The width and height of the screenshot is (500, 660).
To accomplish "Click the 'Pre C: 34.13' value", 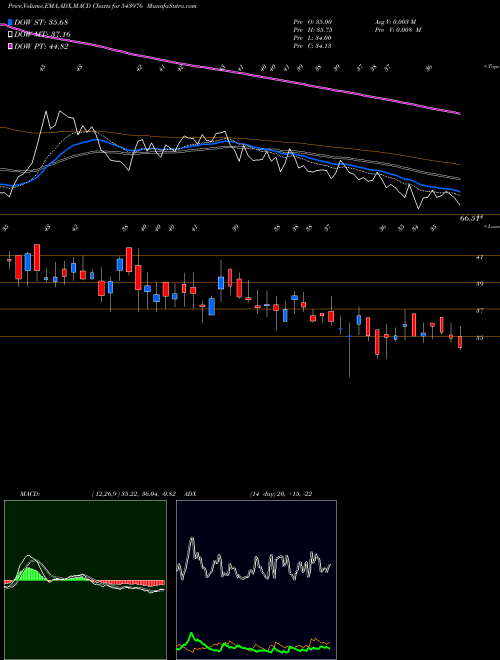I will coord(313,46).
